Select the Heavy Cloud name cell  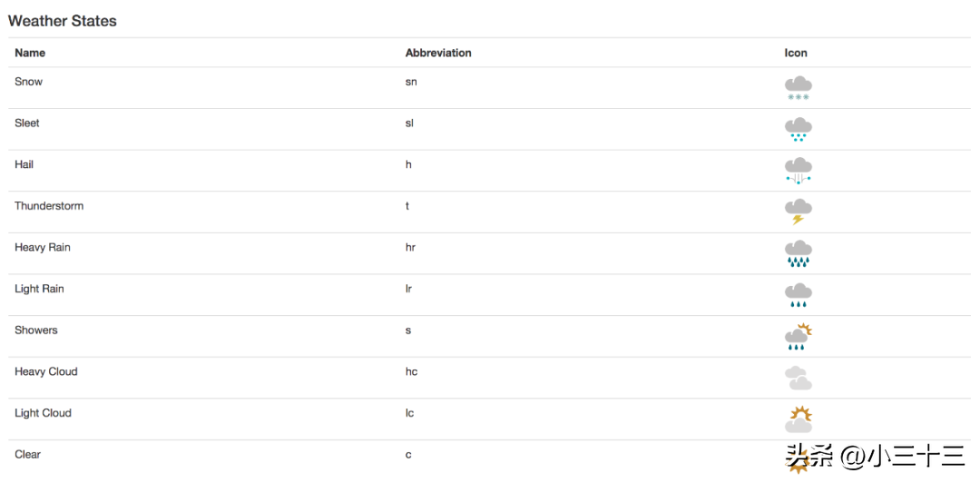46,371
